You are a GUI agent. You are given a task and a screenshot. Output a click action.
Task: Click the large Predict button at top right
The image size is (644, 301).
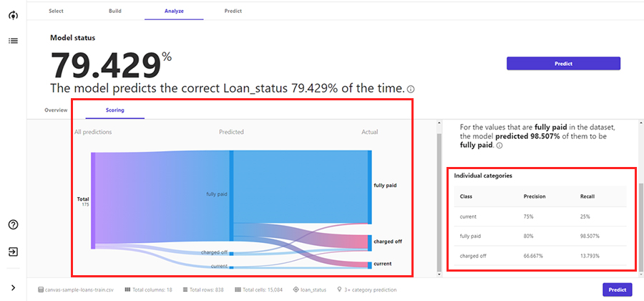(x=563, y=63)
